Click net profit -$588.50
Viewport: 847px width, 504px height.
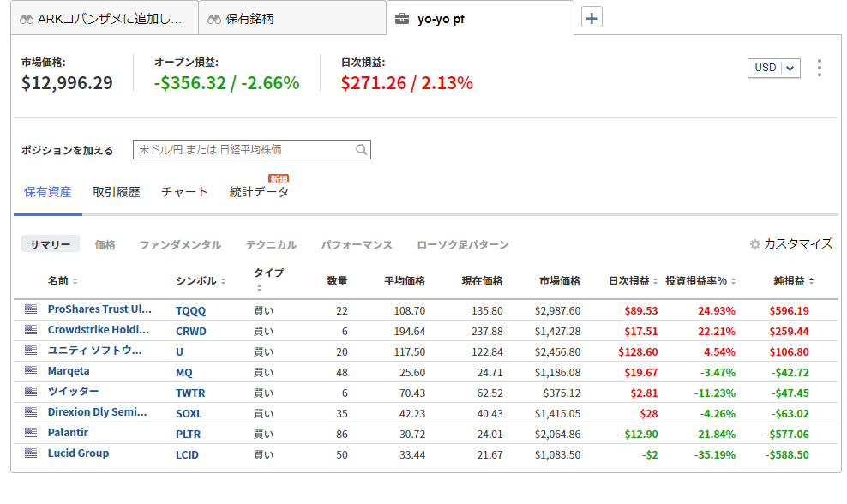[x=787, y=454]
